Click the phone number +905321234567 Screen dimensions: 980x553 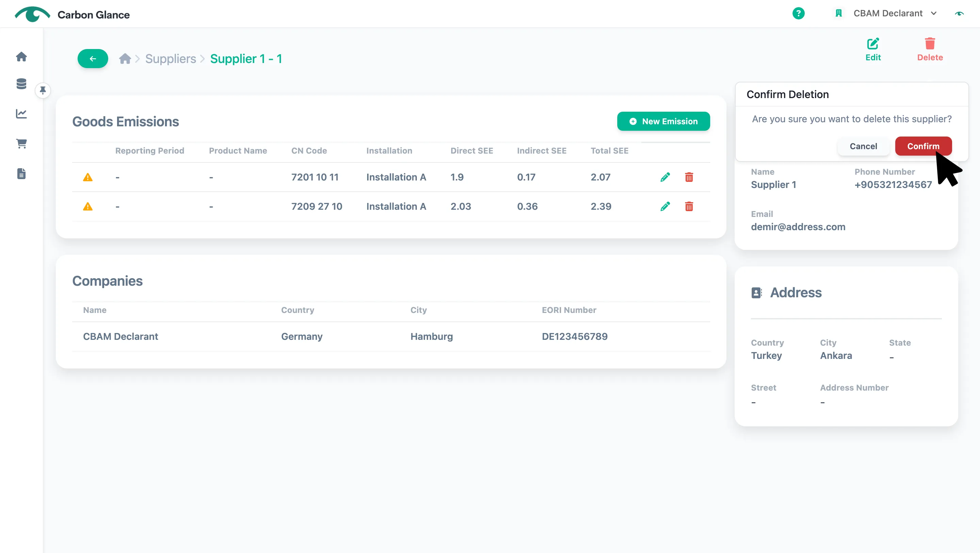click(x=893, y=185)
